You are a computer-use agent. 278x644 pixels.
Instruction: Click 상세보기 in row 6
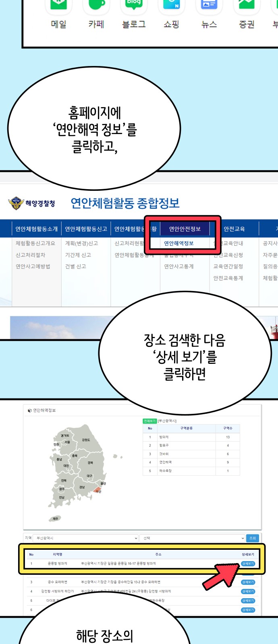pyautogui.click(x=248, y=610)
